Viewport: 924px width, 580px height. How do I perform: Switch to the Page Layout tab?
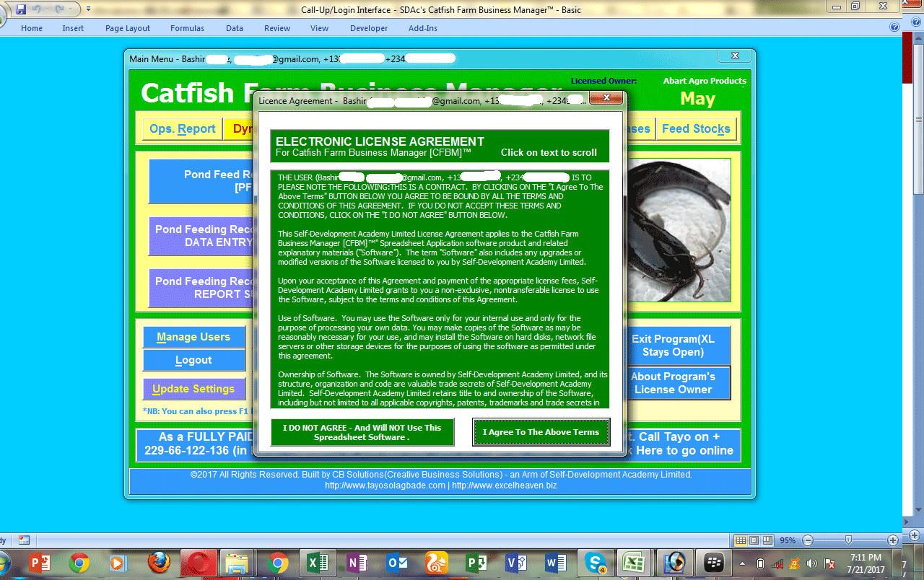tap(128, 28)
